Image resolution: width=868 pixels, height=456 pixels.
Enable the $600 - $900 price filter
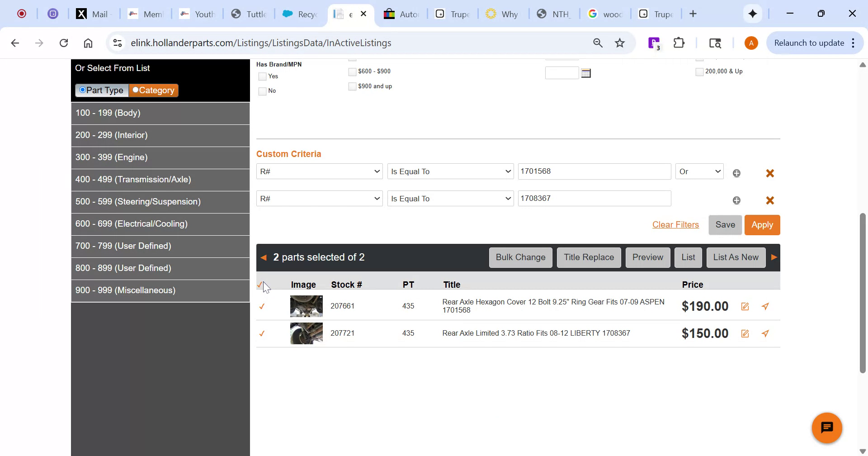tap(352, 71)
